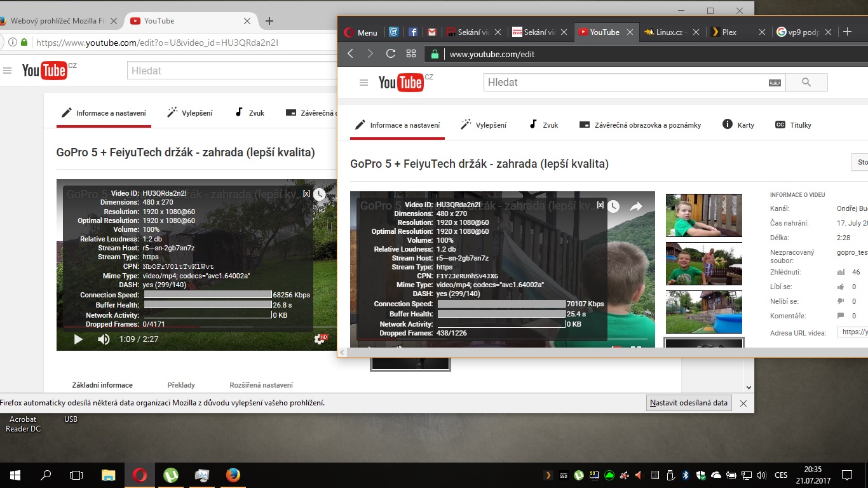Select Zvuk tab in Firefox YouTube editor
The image size is (868, 488).
point(249,113)
